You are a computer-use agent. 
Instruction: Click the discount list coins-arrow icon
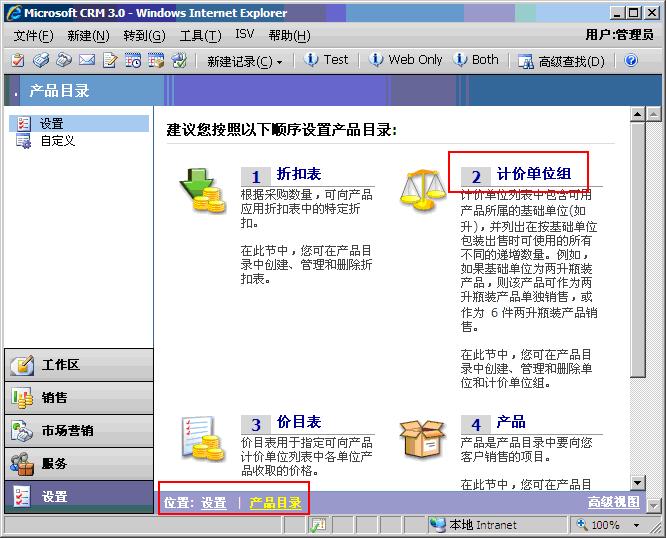click(202, 190)
